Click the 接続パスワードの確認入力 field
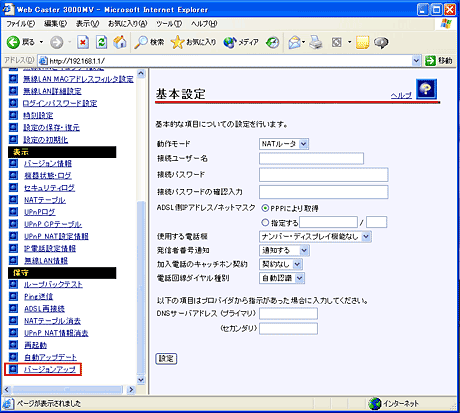The width and height of the screenshot is (460, 413). point(324,192)
